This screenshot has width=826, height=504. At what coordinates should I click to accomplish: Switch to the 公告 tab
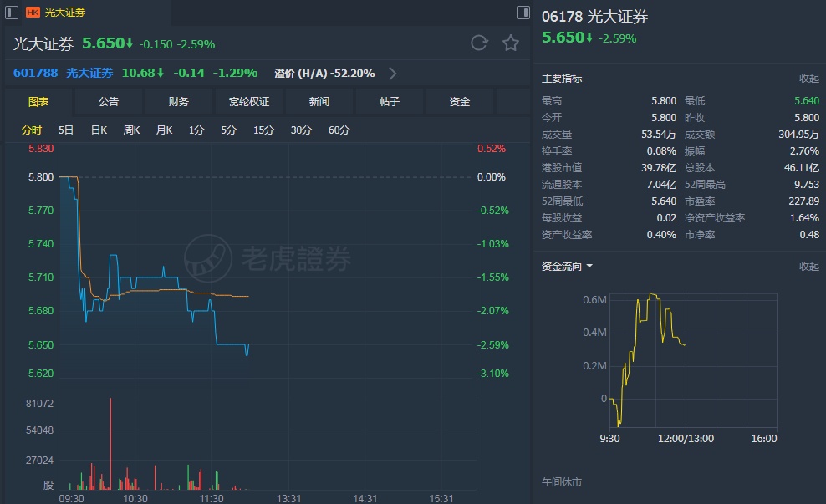[x=109, y=102]
